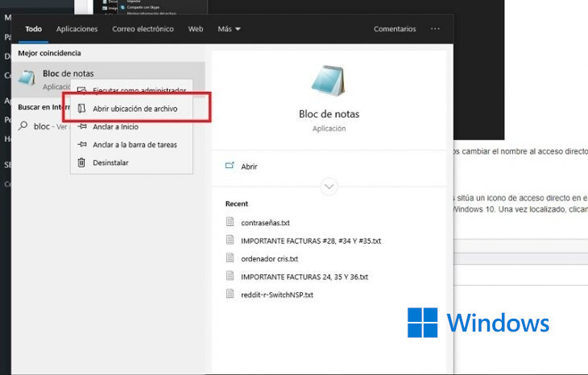Switch to the Aplicaciones tab

click(x=77, y=29)
